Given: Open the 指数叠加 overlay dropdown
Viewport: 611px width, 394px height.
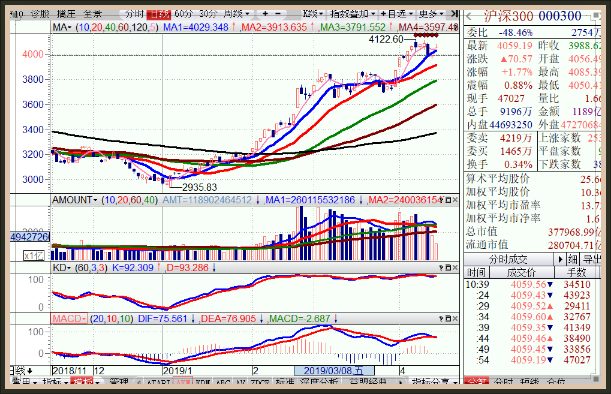Looking at the screenshot, I should (x=353, y=14).
